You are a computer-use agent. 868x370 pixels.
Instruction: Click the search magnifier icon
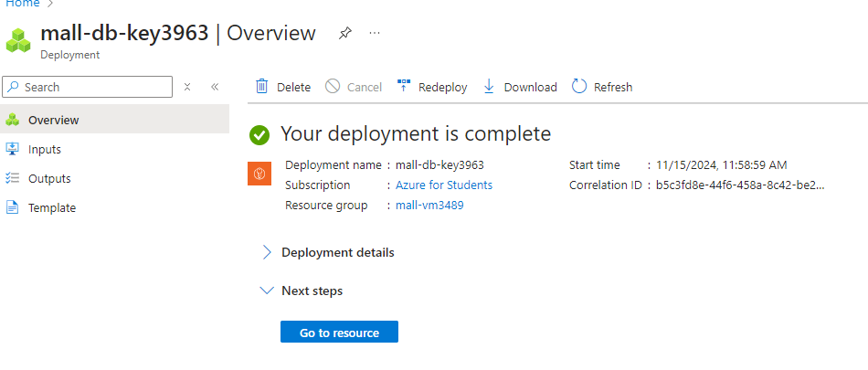click(x=14, y=87)
